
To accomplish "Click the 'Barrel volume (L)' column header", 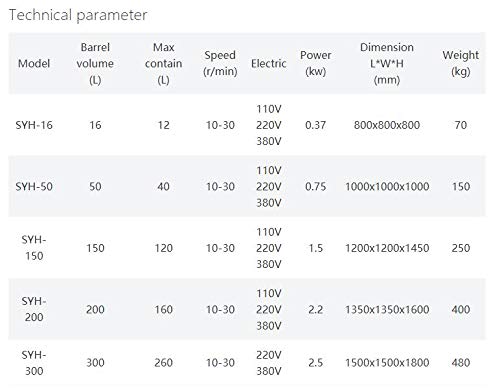I will point(95,63).
